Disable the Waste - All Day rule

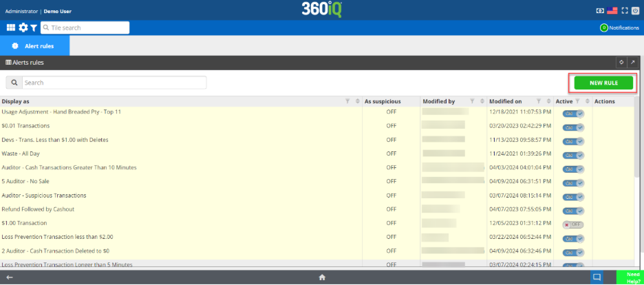(x=573, y=154)
